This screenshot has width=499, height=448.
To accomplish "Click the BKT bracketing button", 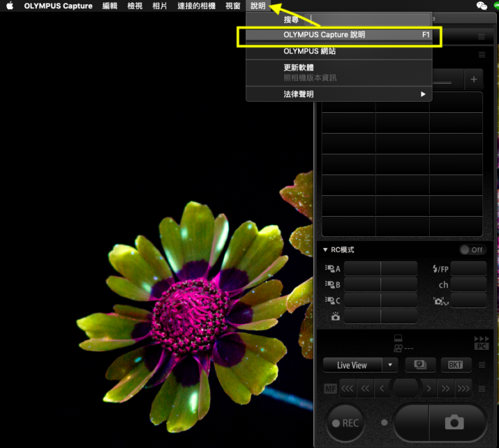I will coord(455,365).
